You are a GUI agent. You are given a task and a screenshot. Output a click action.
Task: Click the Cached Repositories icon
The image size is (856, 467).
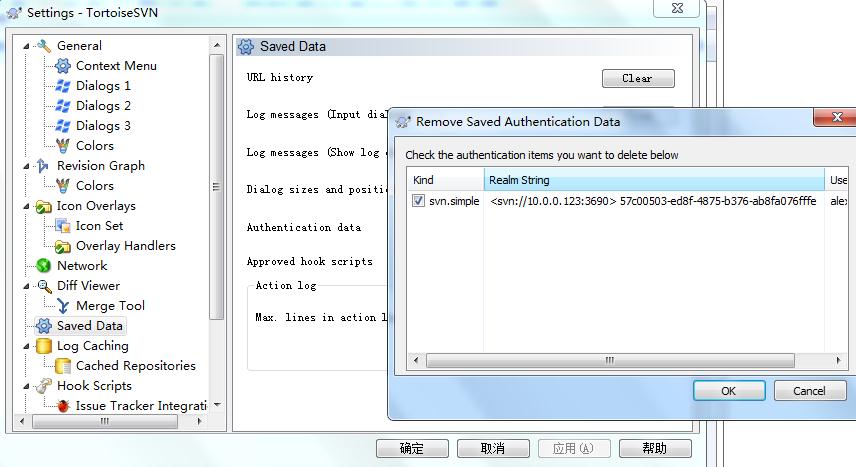(x=63, y=366)
